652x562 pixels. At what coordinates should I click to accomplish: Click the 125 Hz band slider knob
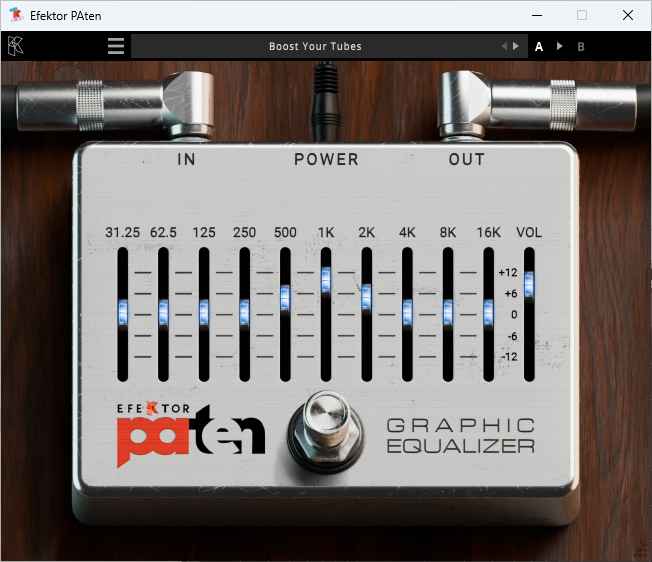pyautogui.click(x=204, y=312)
